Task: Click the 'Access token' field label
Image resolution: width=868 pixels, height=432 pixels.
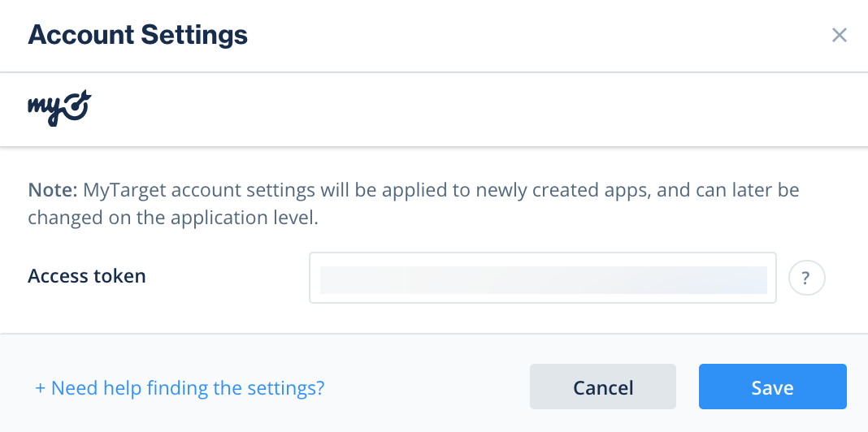Action: pyautogui.click(x=87, y=276)
